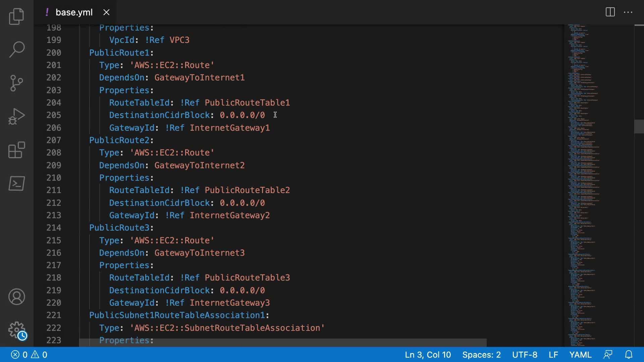Open the errors and warnings status indicator

tap(29, 355)
